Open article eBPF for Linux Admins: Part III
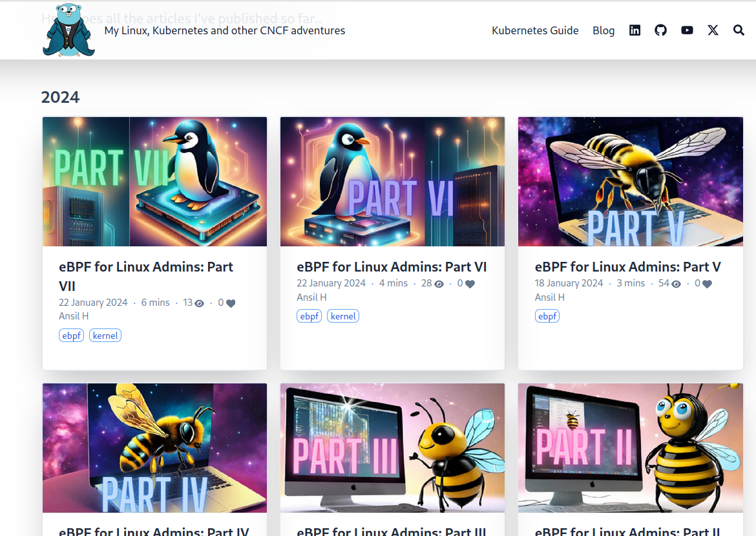Screen dimensions: 756x536 pos(392,531)
